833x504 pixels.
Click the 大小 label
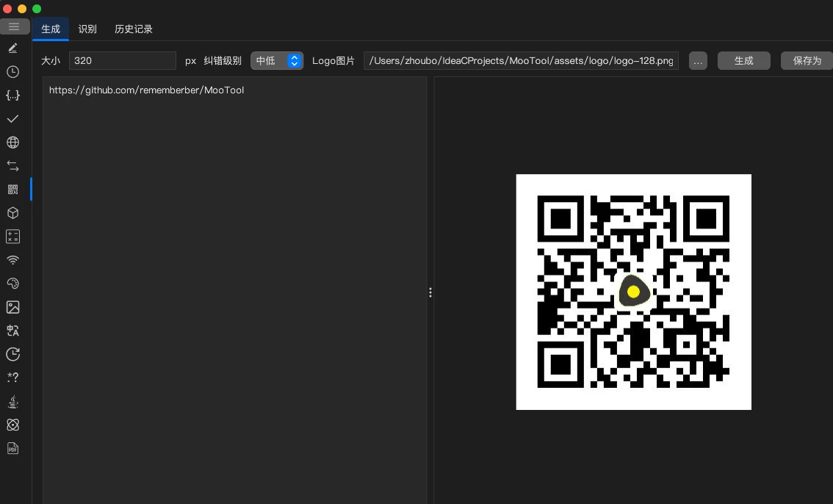(x=51, y=60)
